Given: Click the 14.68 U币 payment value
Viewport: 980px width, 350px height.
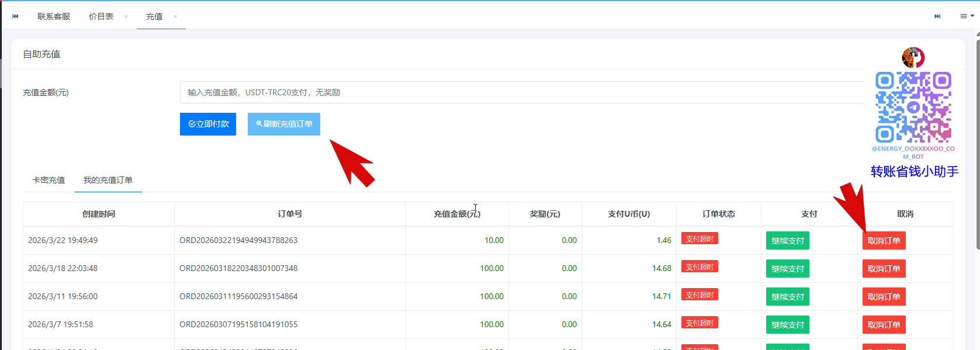Looking at the screenshot, I should point(662,268).
